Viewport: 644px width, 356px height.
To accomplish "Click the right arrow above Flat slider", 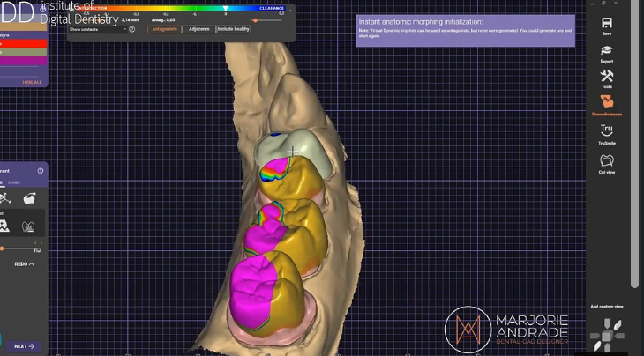I will point(41,243).
